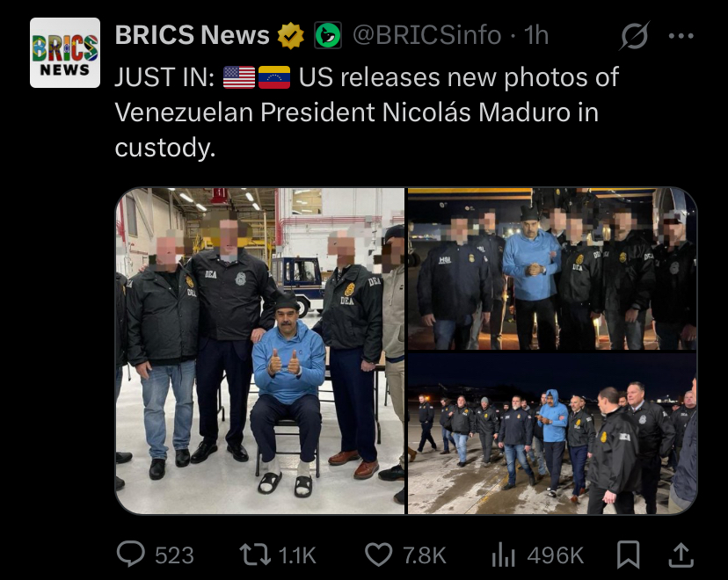
Task: Open the reply speech bubble icon
Action: pyautogui.click(x=130, y=555)
